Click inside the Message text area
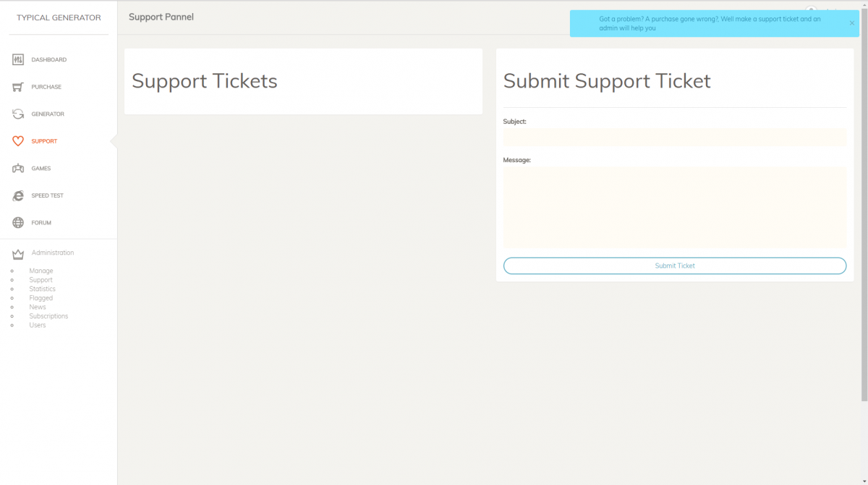The width and height of the screenshot is (868, 485). tap(674, 207)
